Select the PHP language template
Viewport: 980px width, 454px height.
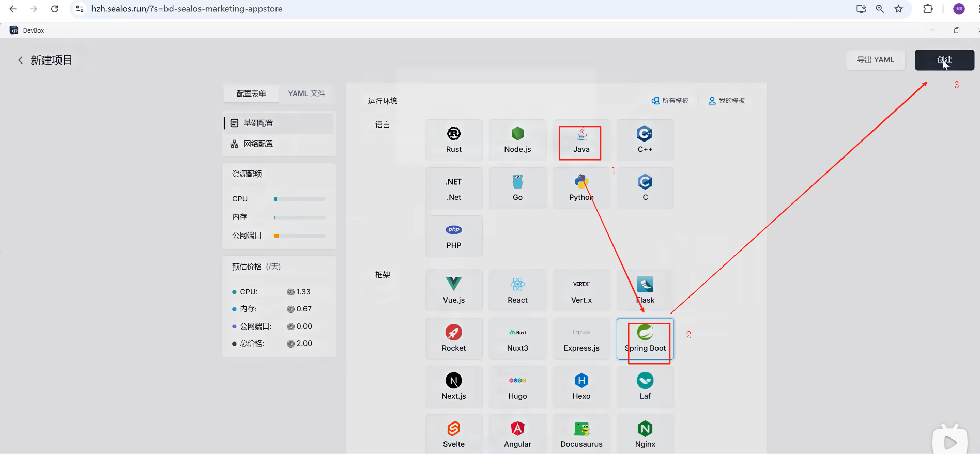click(454, 236)
